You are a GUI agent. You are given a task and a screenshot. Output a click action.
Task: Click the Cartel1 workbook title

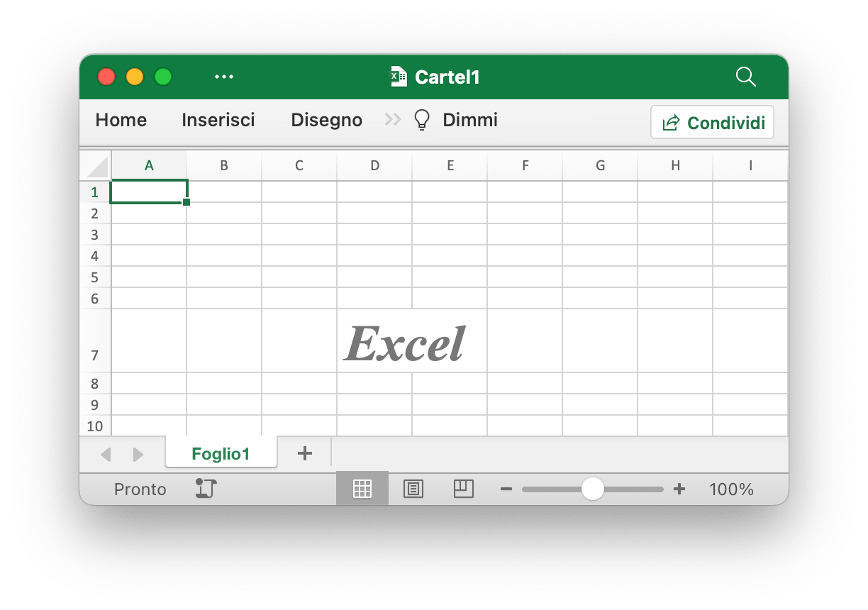pos(447,77)
